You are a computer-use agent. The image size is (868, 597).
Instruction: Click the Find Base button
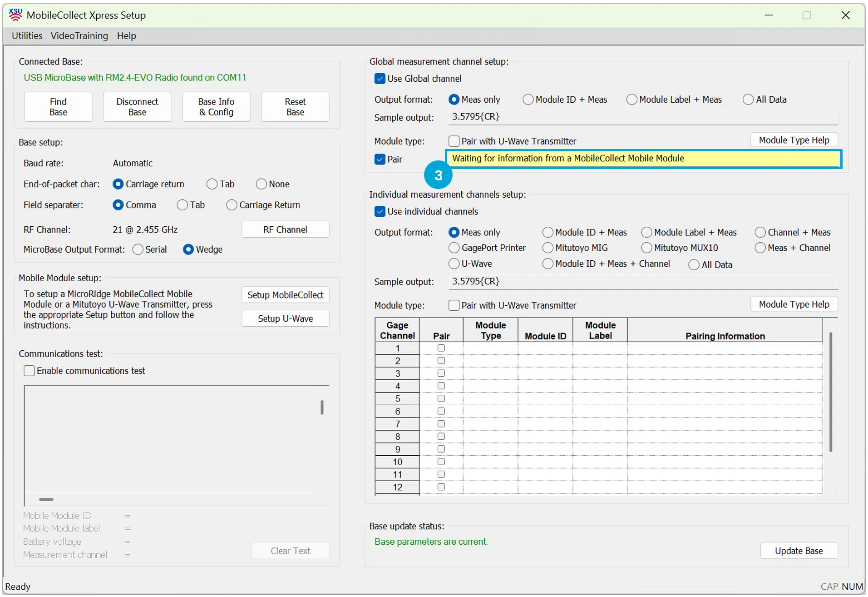[x=58, y=107]
